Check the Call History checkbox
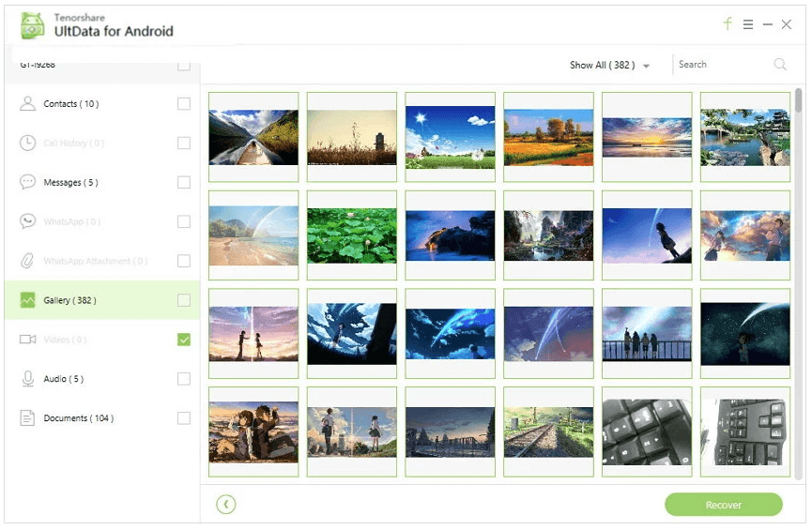This screenshot has width=812, height=530. pos(184,143)
